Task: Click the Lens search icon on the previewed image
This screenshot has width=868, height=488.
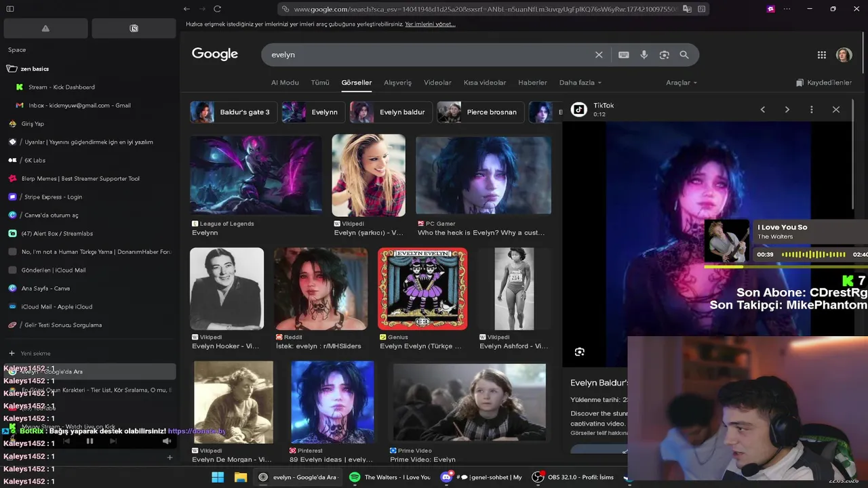Action: click(x=580, y=352)
